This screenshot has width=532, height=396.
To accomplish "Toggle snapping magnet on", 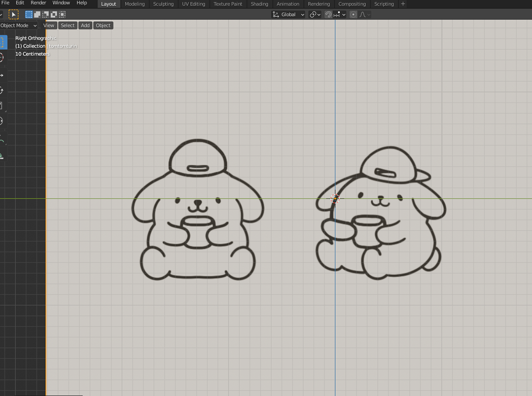I will [x=328, y=15].
